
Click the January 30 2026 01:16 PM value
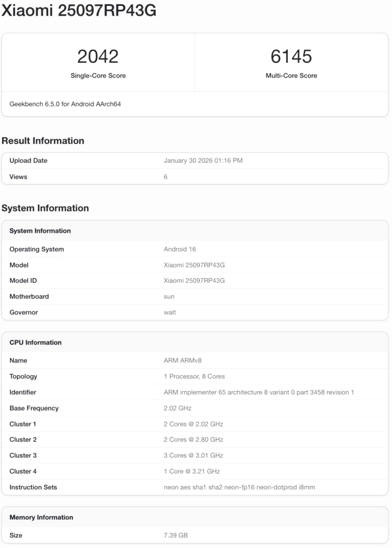pos(203,160)
